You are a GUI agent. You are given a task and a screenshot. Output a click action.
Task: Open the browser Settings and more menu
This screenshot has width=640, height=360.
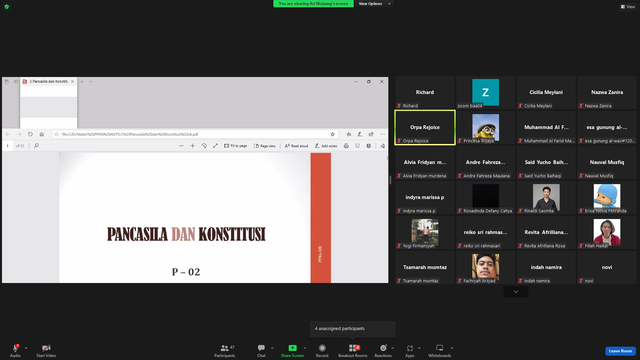(x=382, y=134)
